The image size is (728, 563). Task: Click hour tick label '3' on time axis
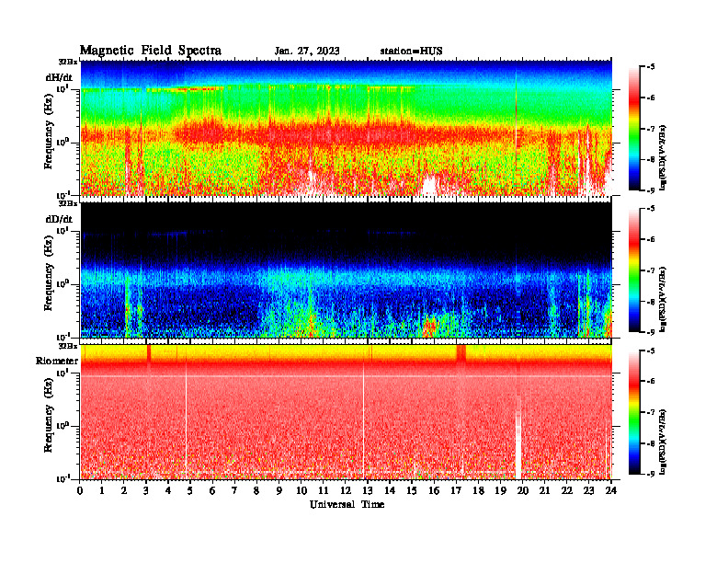[146, 491]
